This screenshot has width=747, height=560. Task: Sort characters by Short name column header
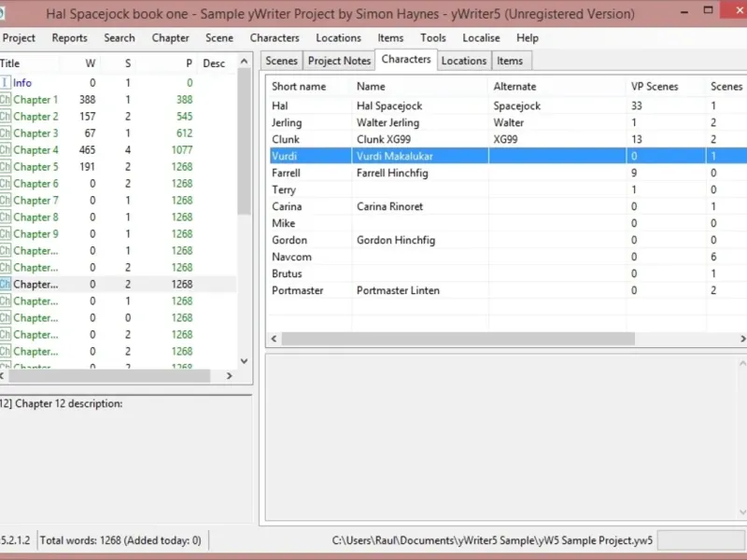(309, 87)
